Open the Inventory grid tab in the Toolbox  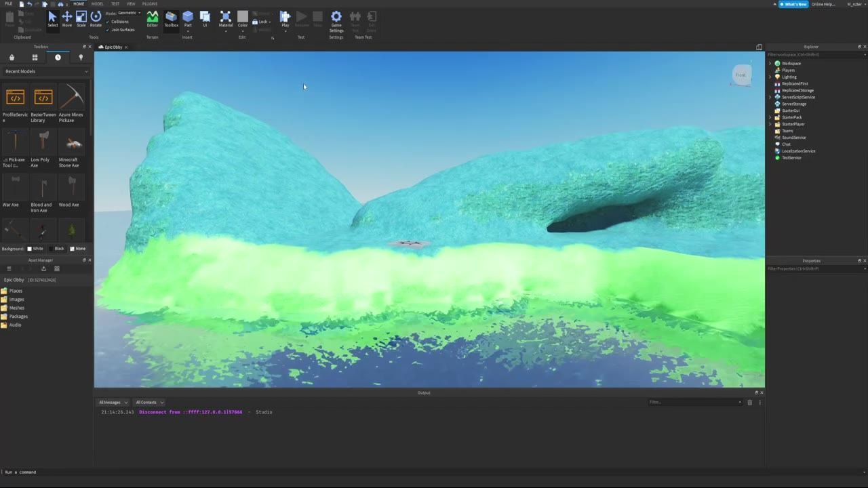(35, 58)
